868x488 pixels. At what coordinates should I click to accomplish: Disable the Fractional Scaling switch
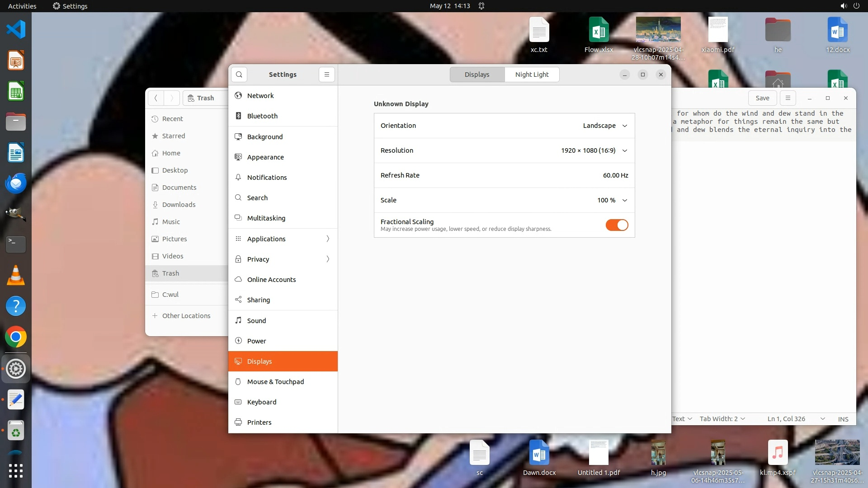tap(617, 225)
